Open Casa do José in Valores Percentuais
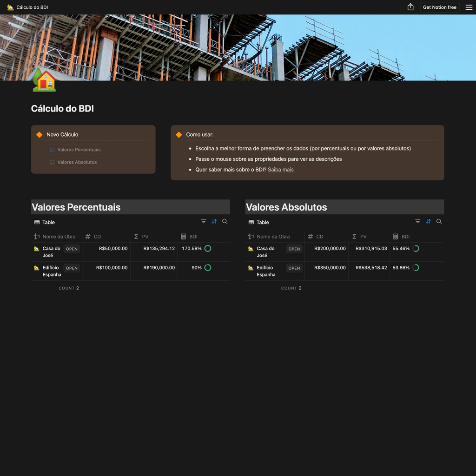This screenshot has height=476, width=476. pos(72,249)
